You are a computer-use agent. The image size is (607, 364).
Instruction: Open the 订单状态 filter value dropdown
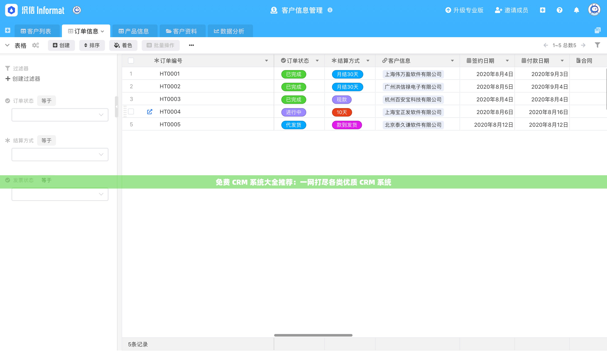coord(60,115)
